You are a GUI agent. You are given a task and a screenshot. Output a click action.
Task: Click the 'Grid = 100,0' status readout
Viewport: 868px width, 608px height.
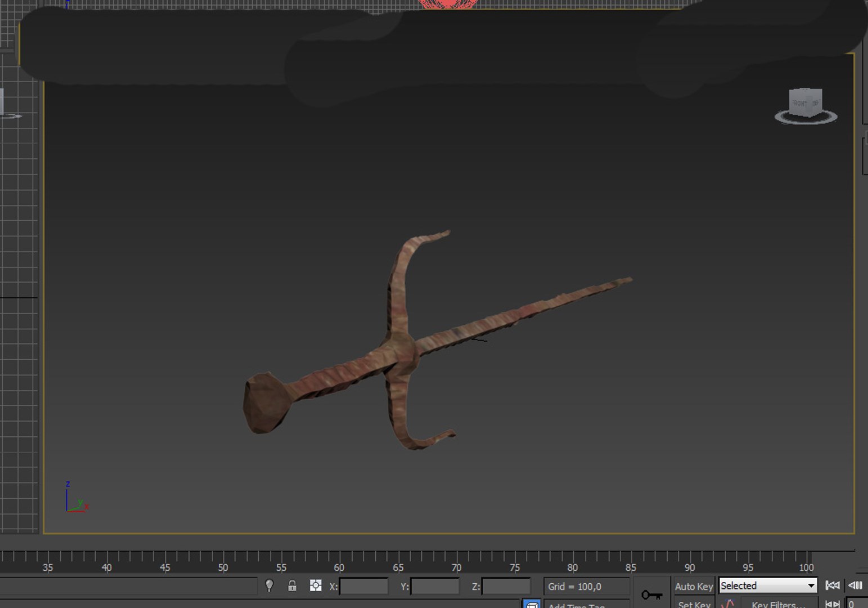coord(586,587)
